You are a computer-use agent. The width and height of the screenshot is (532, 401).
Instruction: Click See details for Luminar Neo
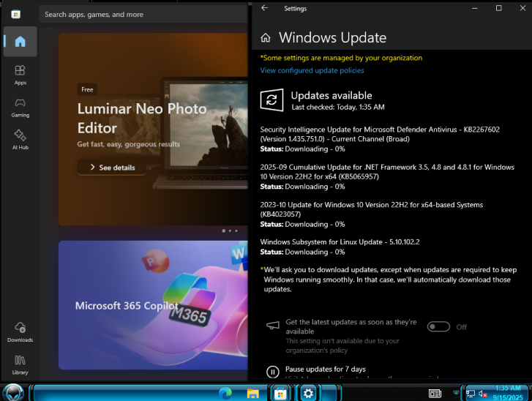112,168
